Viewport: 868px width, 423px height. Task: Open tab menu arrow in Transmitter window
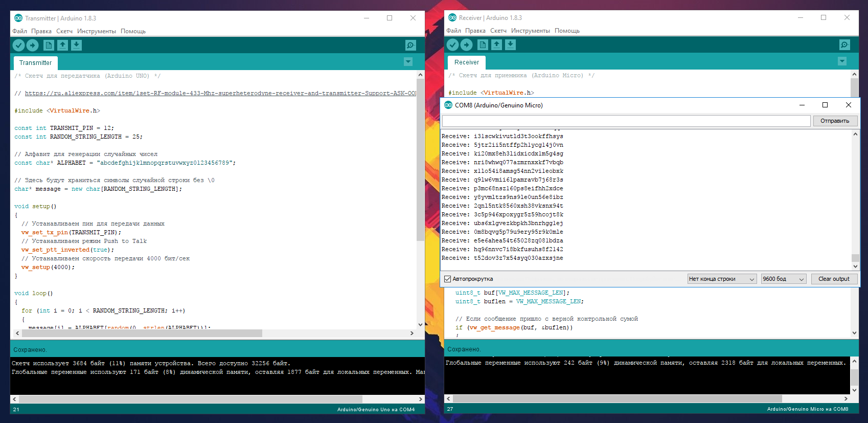tap(408, 62)
